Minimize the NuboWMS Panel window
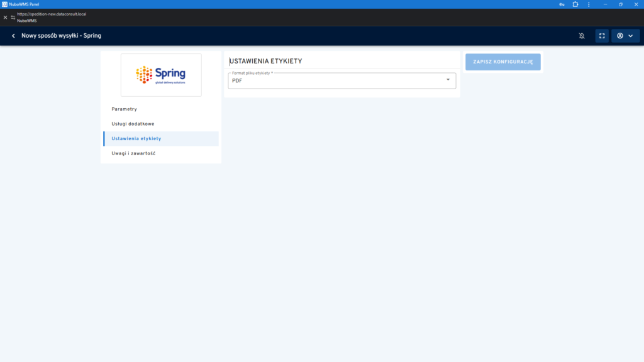 coord(605,4)
